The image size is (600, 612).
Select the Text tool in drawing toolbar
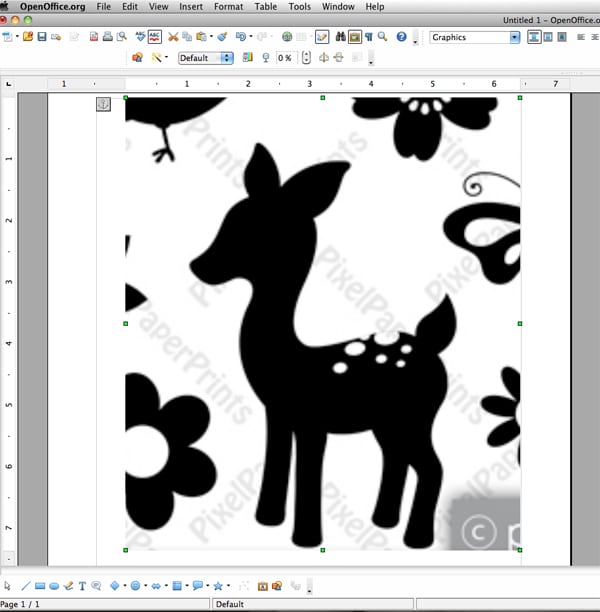[x=82, y=586]
